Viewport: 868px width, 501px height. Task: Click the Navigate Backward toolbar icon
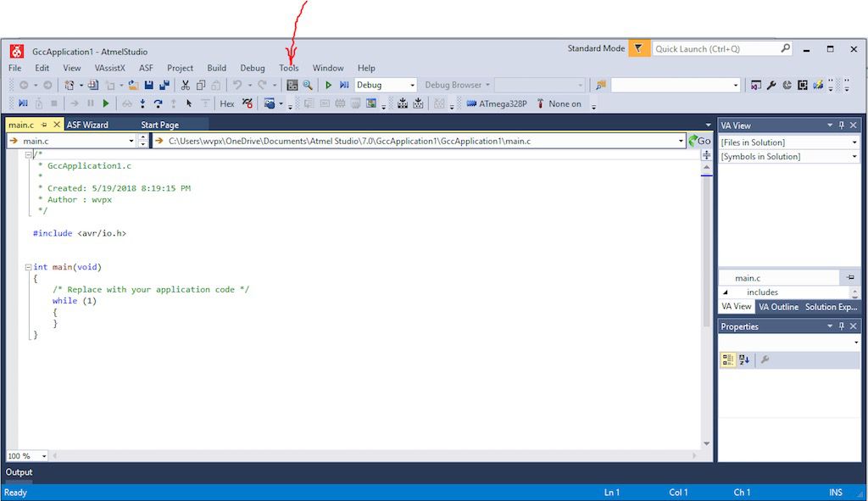tap(24, 86)
